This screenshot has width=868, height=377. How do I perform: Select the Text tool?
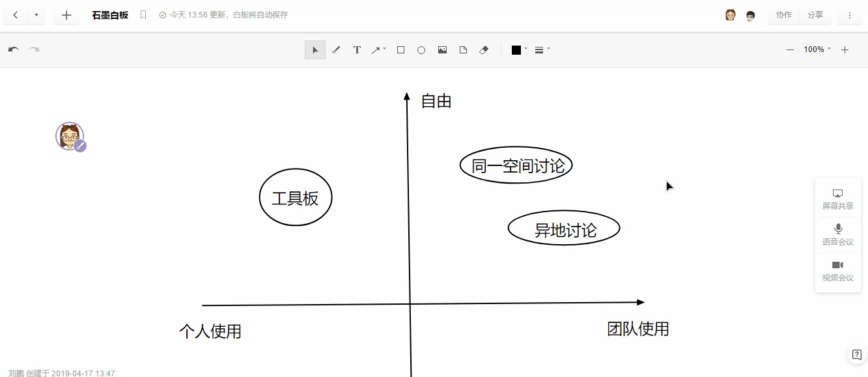357,49
